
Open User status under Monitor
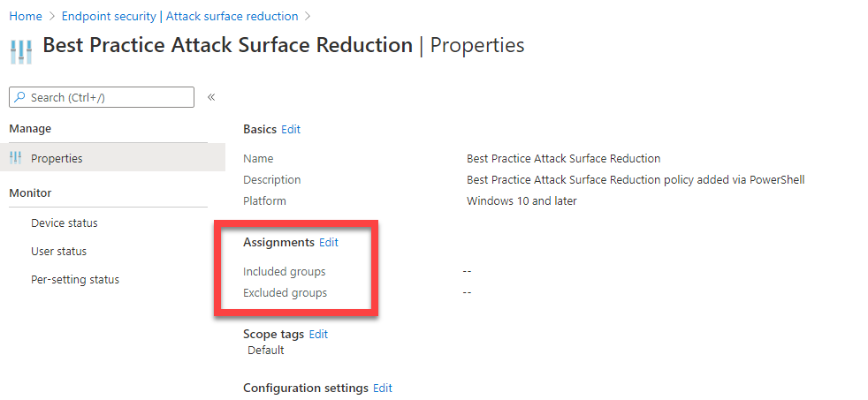pos(58,252)
